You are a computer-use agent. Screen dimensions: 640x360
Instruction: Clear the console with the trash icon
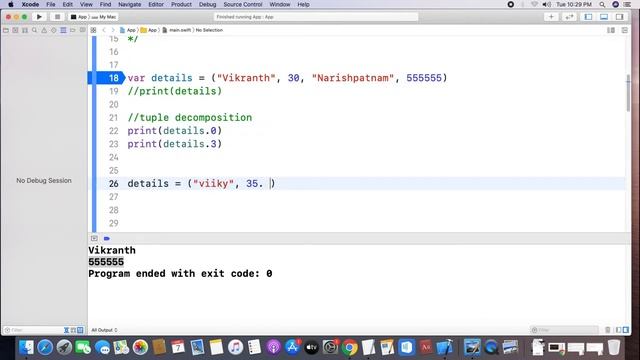(x=608, y=330)
